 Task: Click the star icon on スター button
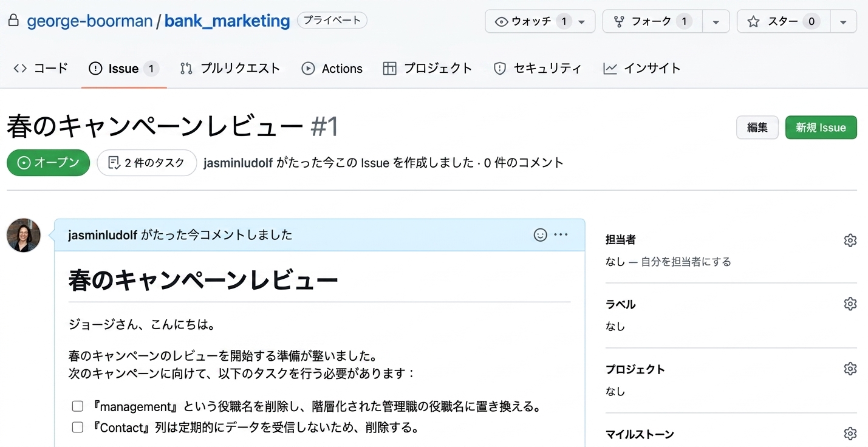click(753, 22)
